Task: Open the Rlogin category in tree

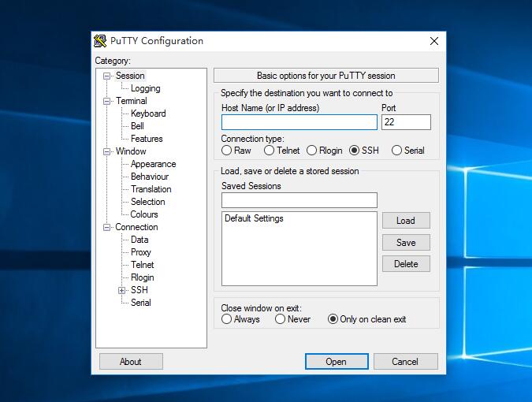Action: [x=142, y=277]
